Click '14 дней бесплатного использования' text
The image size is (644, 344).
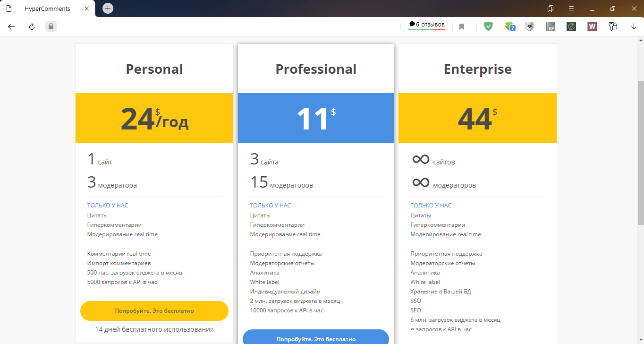pyautogui.click(x=154, y=329)
